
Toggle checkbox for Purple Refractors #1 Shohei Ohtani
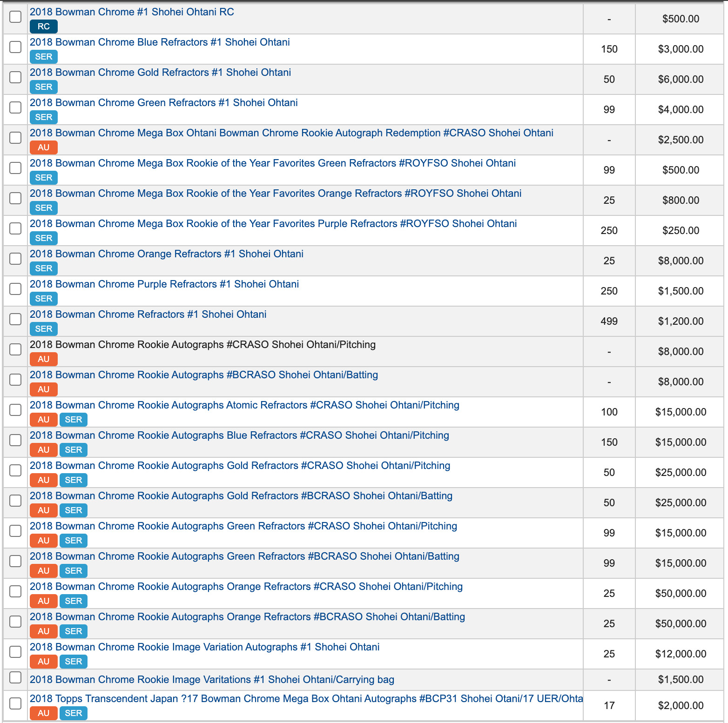click(15, 289)
